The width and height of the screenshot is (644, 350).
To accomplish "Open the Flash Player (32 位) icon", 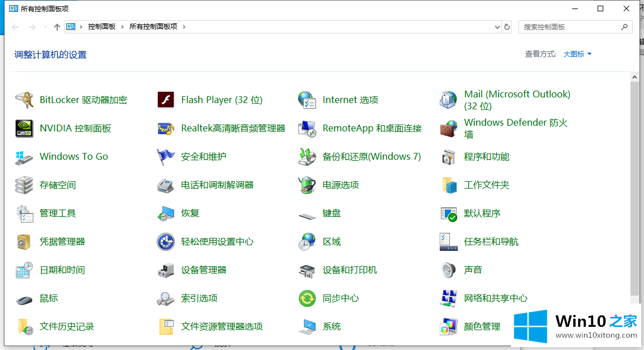I will point(165,100).
